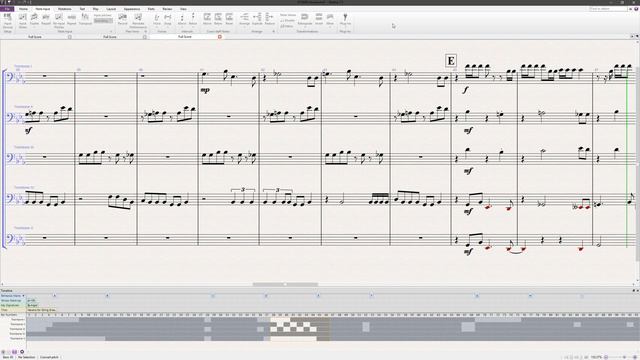The image size is (640, 360).
Task: Start Re-input Pitches mode
Action: (x=59, y=21)
